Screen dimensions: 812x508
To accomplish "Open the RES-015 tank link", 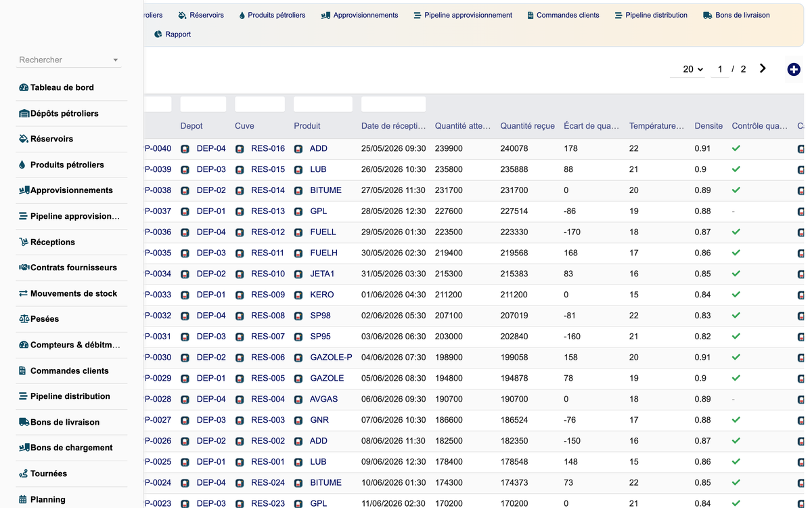I will click(x=268, y=169).
